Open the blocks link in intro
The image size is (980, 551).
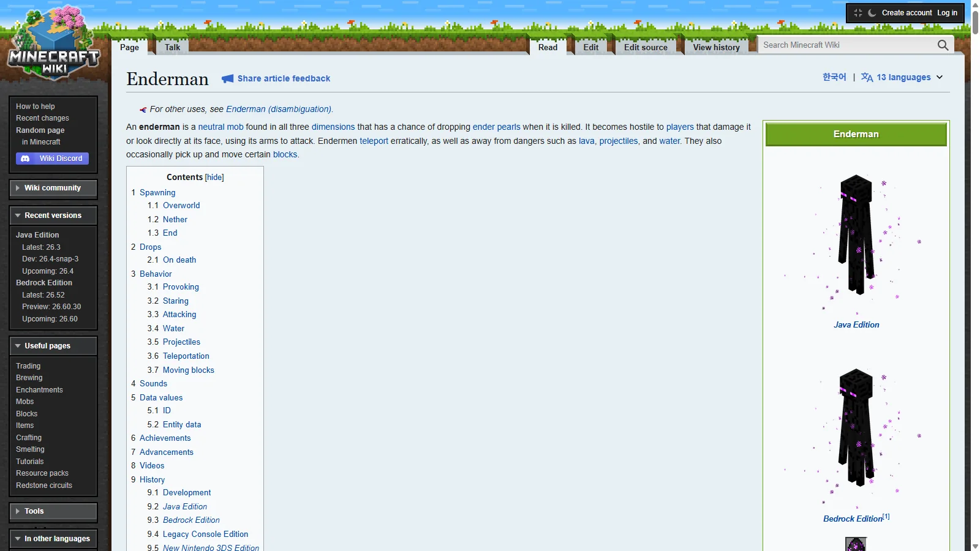click(285, 154)
